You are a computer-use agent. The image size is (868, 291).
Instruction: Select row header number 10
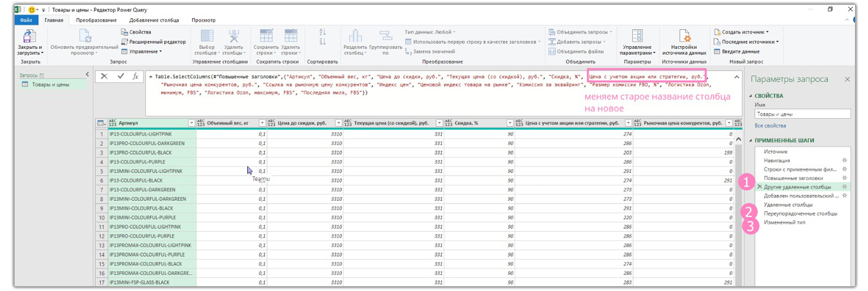[101, 217]
